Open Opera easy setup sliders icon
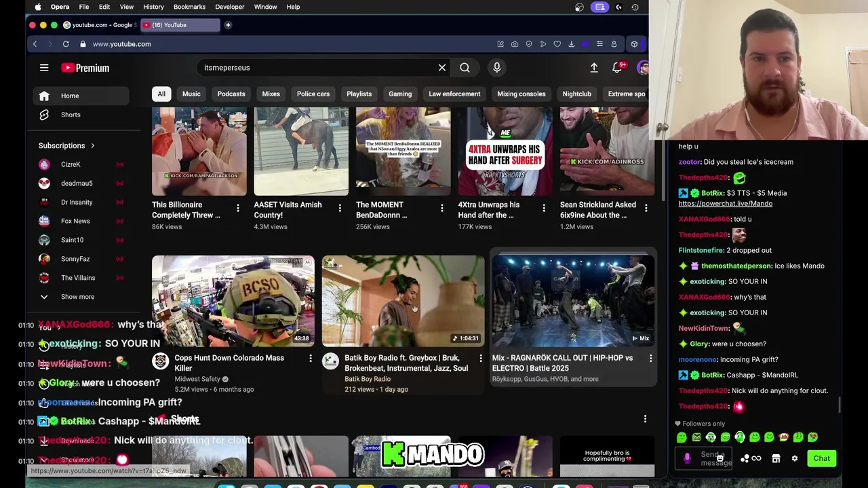 (x=599, y=44)
